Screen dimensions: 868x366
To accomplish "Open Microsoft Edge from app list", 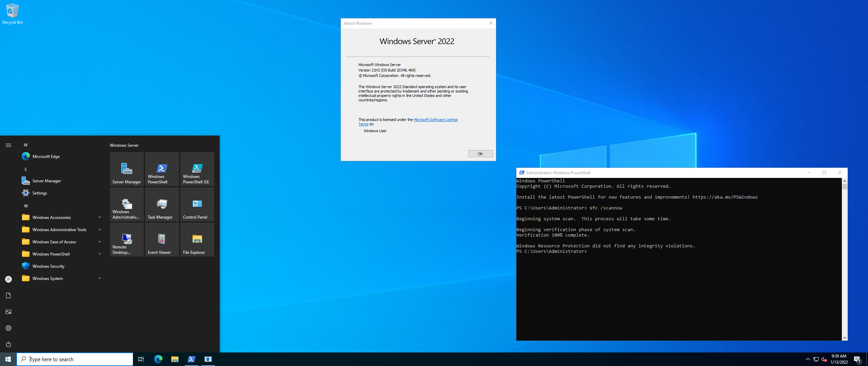I will coord(62,156).
